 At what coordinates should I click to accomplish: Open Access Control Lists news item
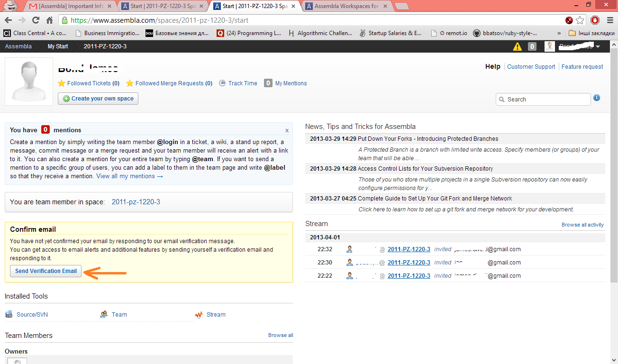tap(425, 169)
